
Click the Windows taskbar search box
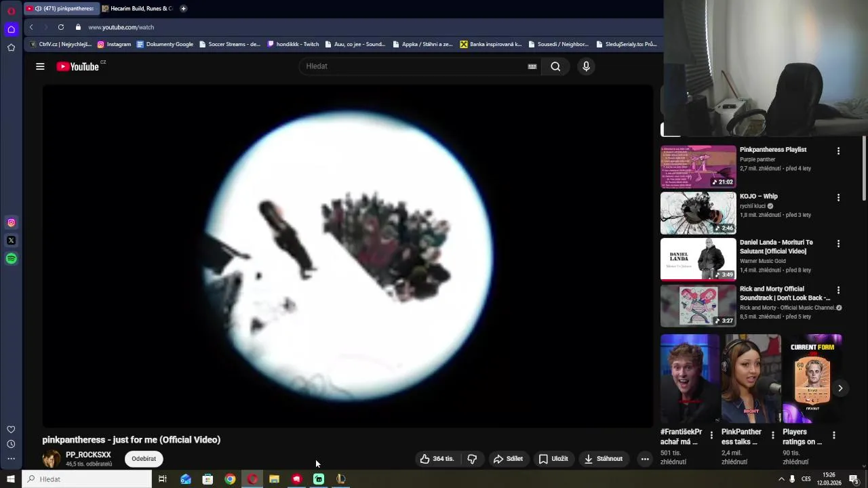(x=87, y=479)
